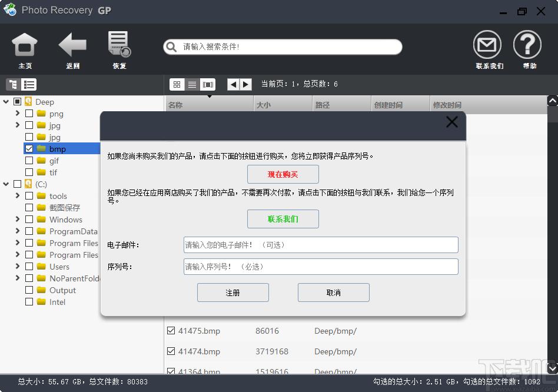This screenshot has height=392, width=558.
Task: Select thumbnail grid view icon
Action: pyautogui.click(x=177, y=84)
